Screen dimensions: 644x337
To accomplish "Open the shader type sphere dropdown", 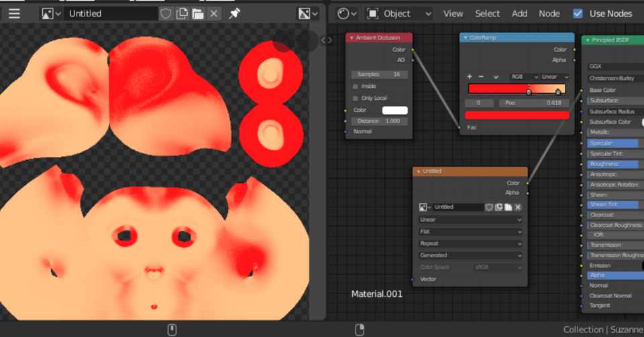I will [347, 13].
